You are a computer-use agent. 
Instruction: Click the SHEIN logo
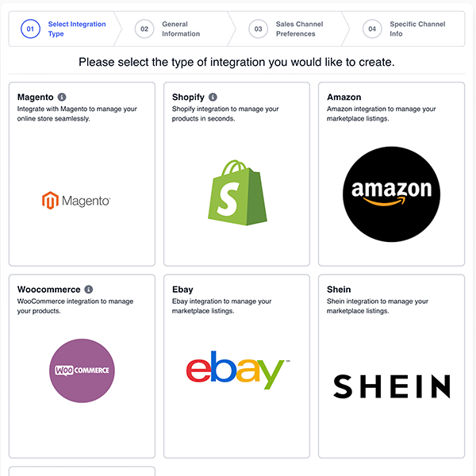pyautogui.click(x=391, y=386)
